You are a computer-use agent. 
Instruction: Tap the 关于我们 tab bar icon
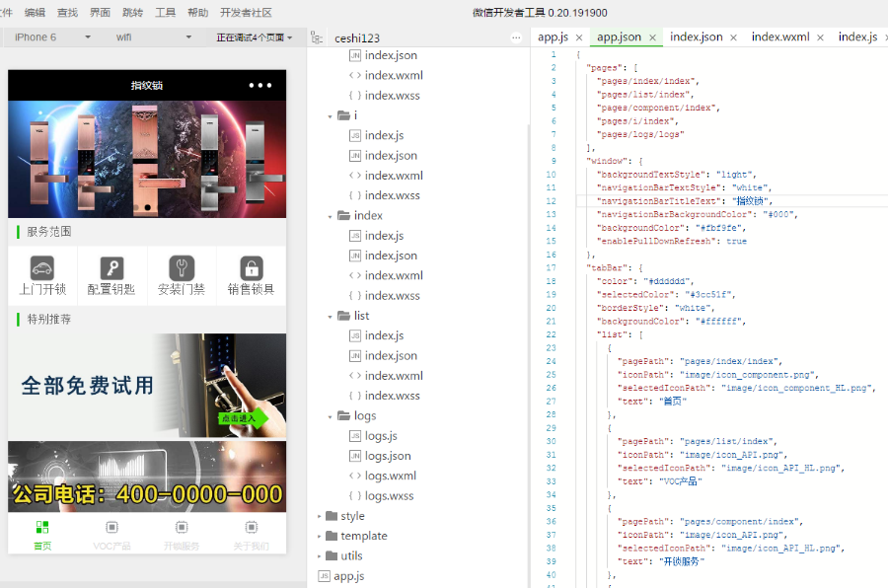click(252, 528)
